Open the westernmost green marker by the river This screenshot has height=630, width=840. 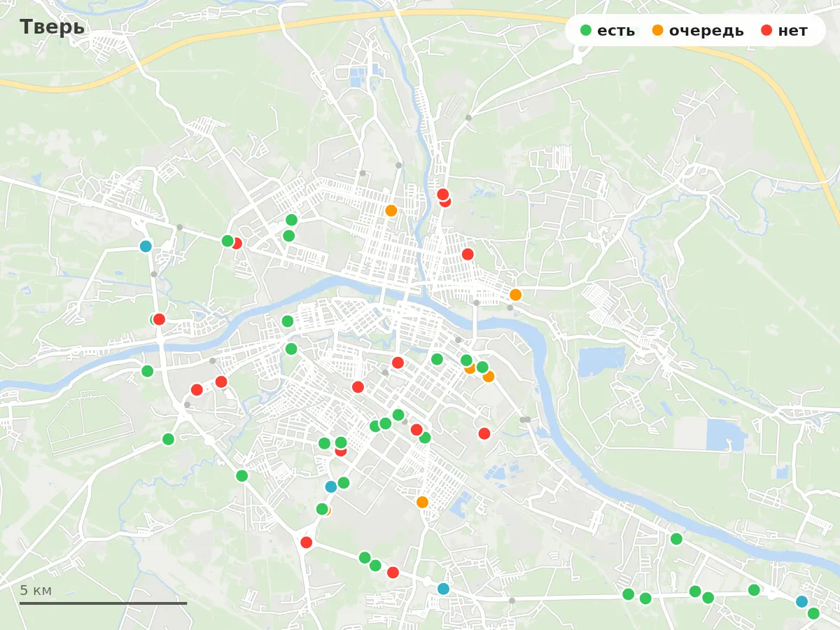click(147, 371)
